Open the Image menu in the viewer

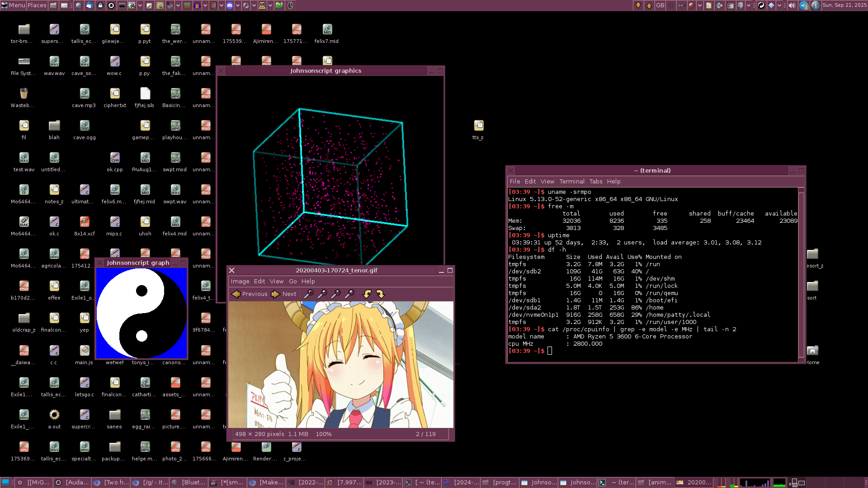point(240,281)
